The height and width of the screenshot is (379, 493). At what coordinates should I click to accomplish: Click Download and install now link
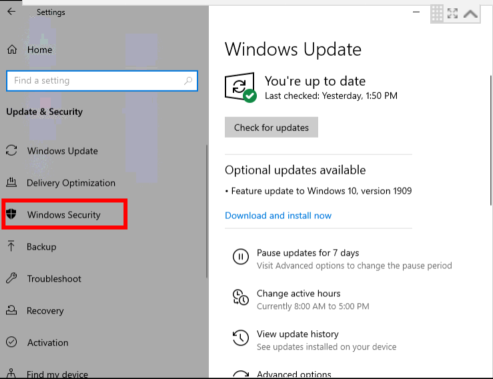click(x=278, y=215)
